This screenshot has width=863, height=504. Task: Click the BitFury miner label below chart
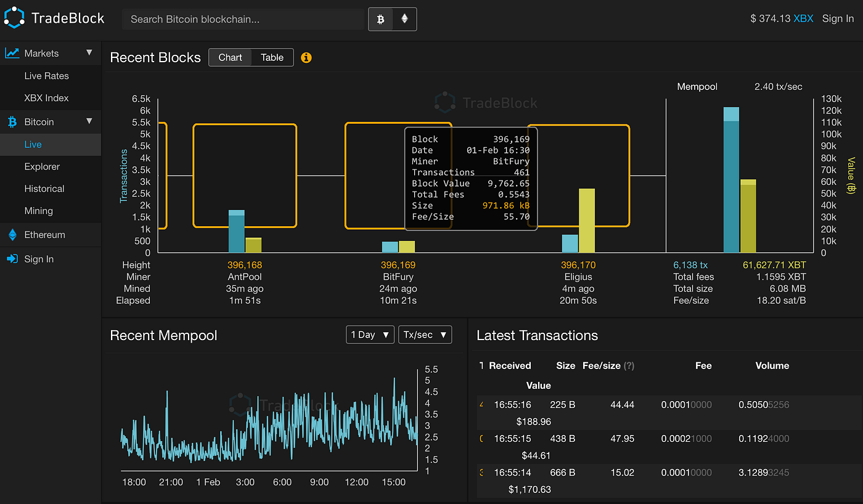(398, 277)
